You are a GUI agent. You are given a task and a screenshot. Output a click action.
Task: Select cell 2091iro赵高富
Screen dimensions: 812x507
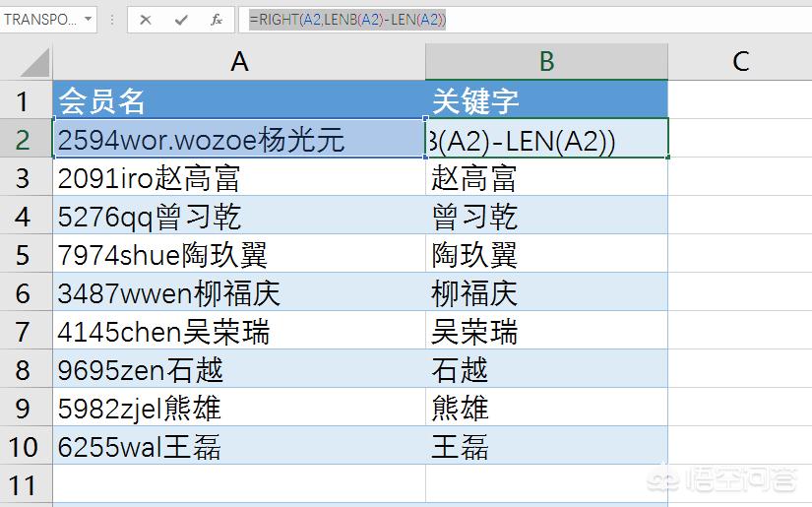pos(239,176)
